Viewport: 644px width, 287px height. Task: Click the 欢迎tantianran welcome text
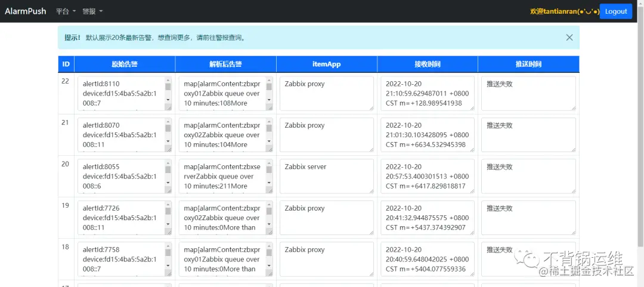pos(565,11)
